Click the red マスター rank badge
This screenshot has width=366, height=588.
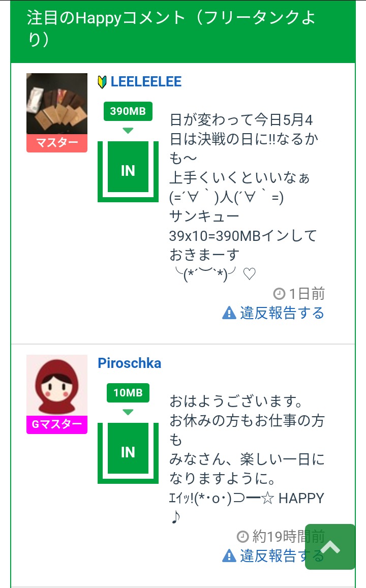click(57, 143)
